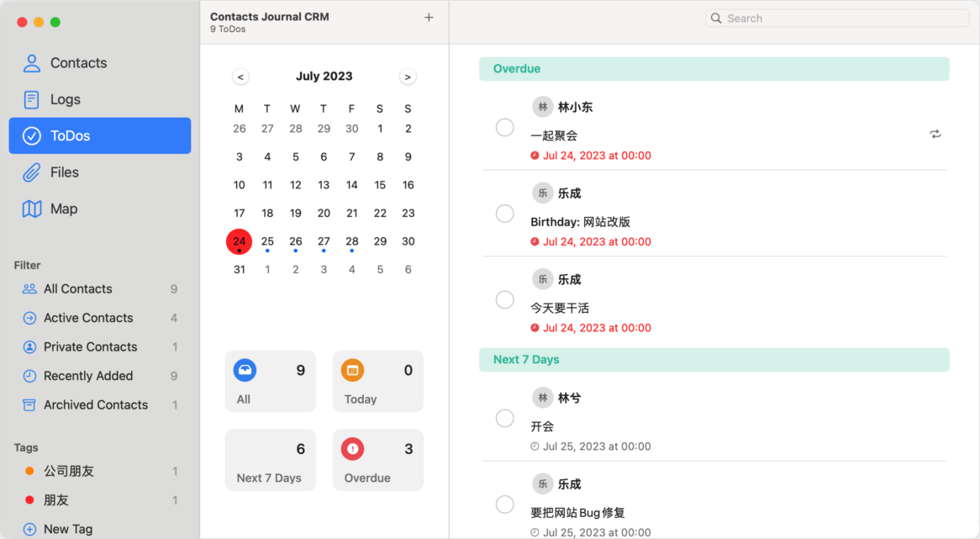Open the Logs section icon
The image size is (980, 539).
click(x=31, y=99)
